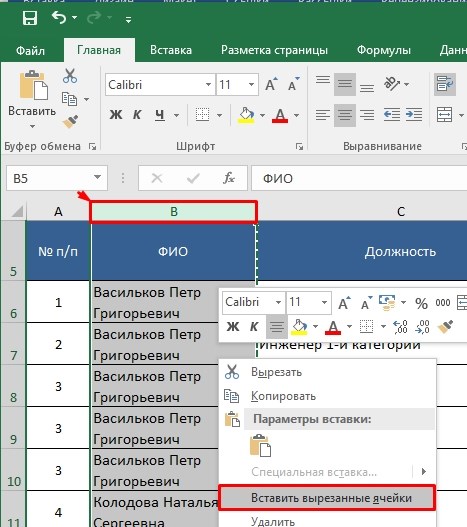This screenshot has height=527, width=467.
Task: Apply ribbon red font color A
Action: click(x=280, y=116)
